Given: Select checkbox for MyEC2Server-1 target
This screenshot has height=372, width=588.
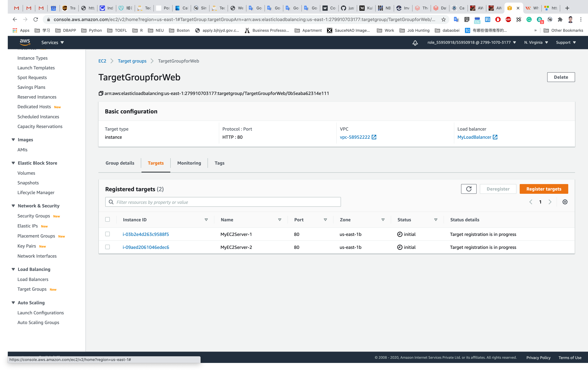Looking at the screenshot, I should coord(107,234).
